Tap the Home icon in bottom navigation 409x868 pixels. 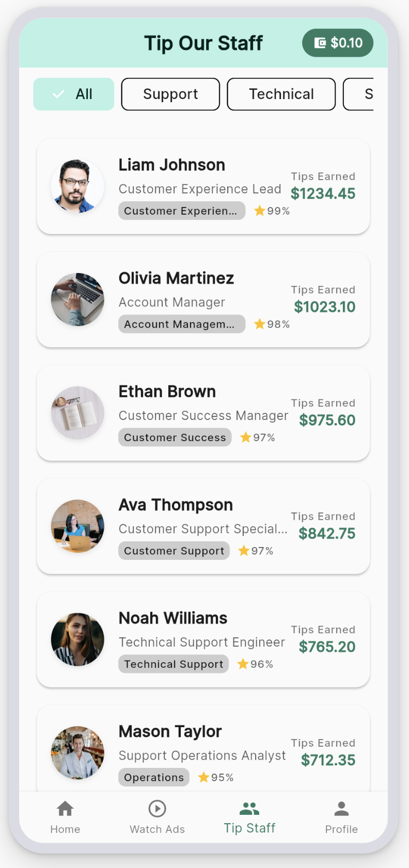coord(65,809)
